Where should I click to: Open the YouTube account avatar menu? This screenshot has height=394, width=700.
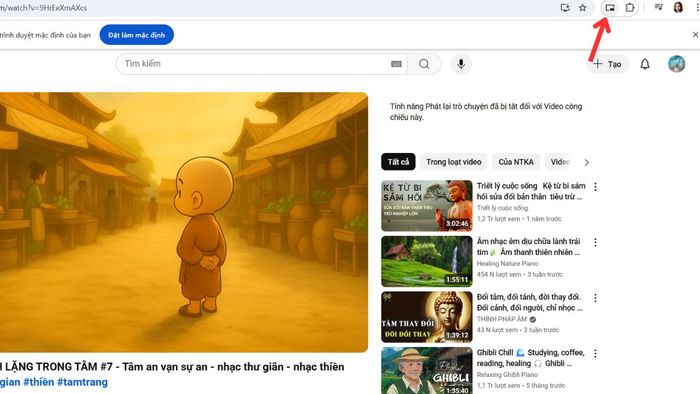pyautogui.click(x=676, y=64)
